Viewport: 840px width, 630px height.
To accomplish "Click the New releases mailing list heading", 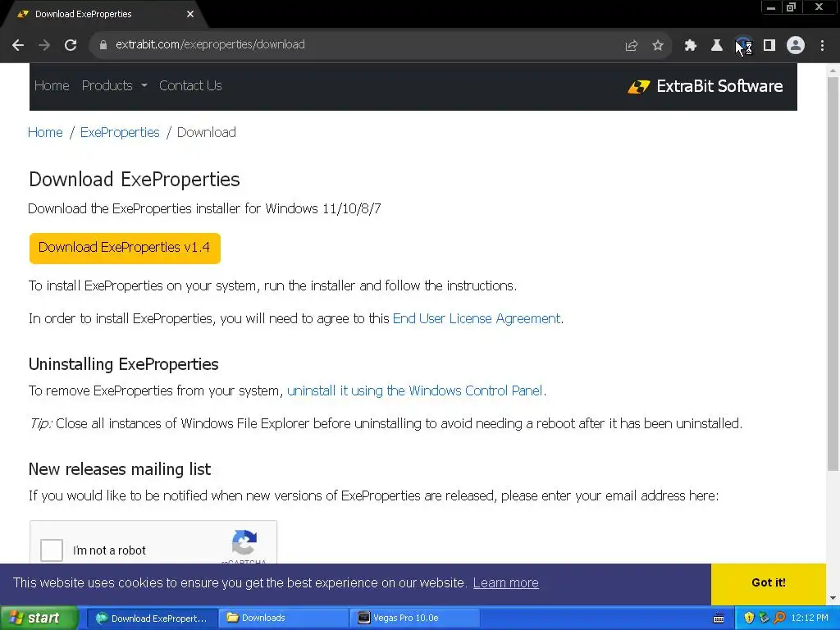I will (x=120, y=469).
